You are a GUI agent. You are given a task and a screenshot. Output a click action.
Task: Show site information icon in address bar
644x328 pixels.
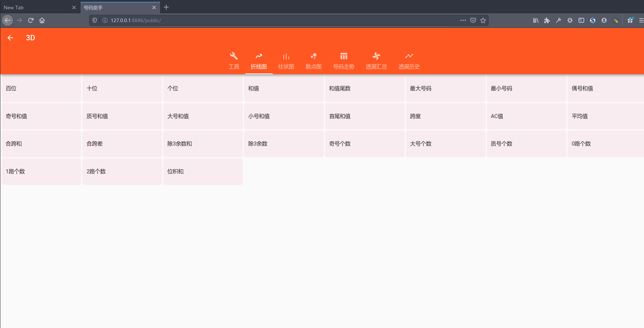[105, 20]
